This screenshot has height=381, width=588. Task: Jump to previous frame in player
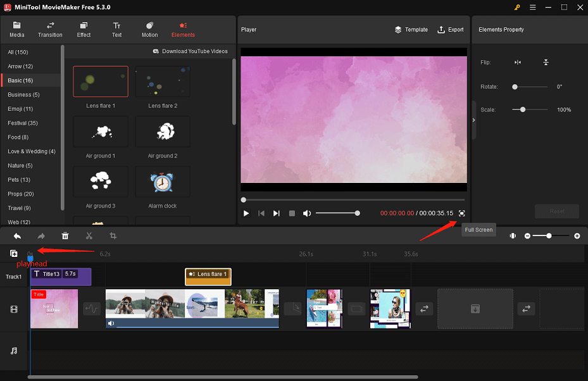point(261,213)
